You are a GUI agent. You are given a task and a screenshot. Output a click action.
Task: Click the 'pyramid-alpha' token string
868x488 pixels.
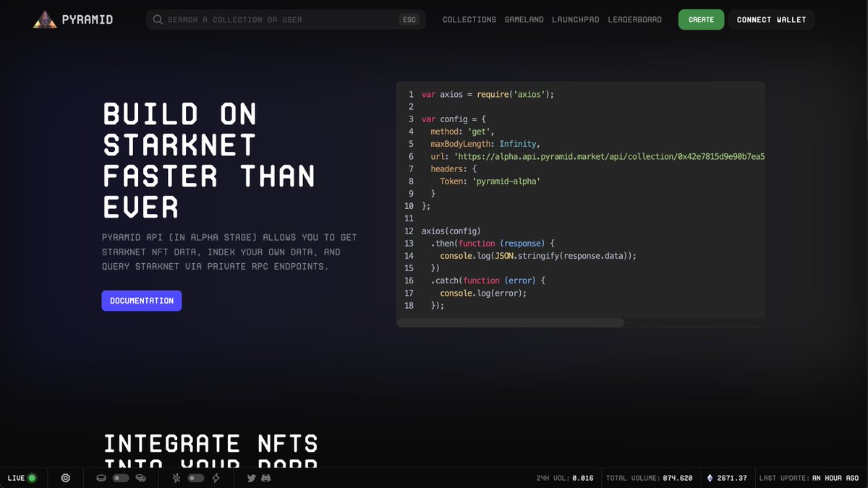(506, 181)
